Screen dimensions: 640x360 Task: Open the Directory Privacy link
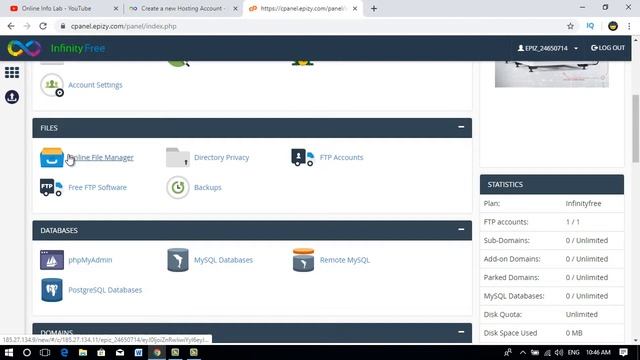(221, 158)
